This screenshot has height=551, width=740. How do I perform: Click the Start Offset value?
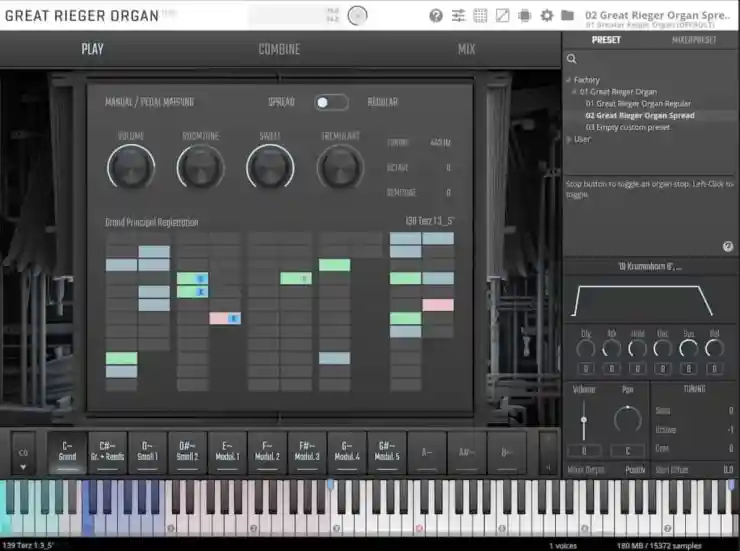(x=728, y=470)
